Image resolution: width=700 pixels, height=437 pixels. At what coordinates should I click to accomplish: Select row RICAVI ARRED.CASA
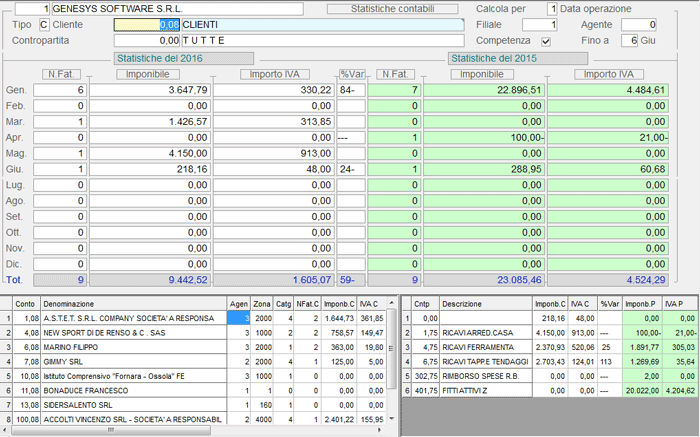(550, 333)
